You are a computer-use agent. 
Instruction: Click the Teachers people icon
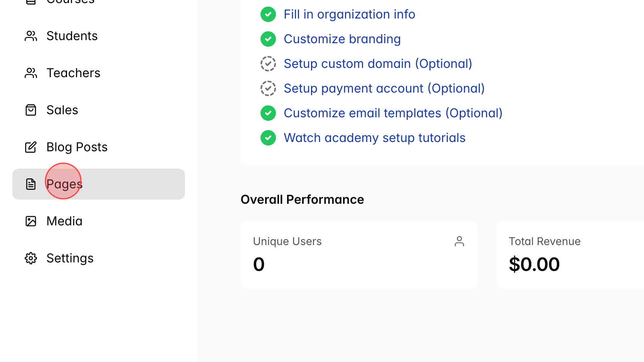[31, 73]
